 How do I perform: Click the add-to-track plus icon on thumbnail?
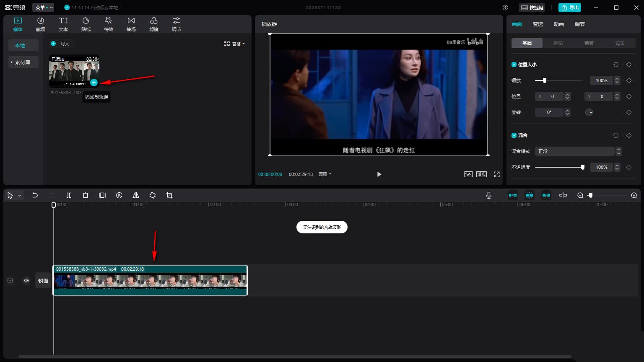click(x=94, y=83)
